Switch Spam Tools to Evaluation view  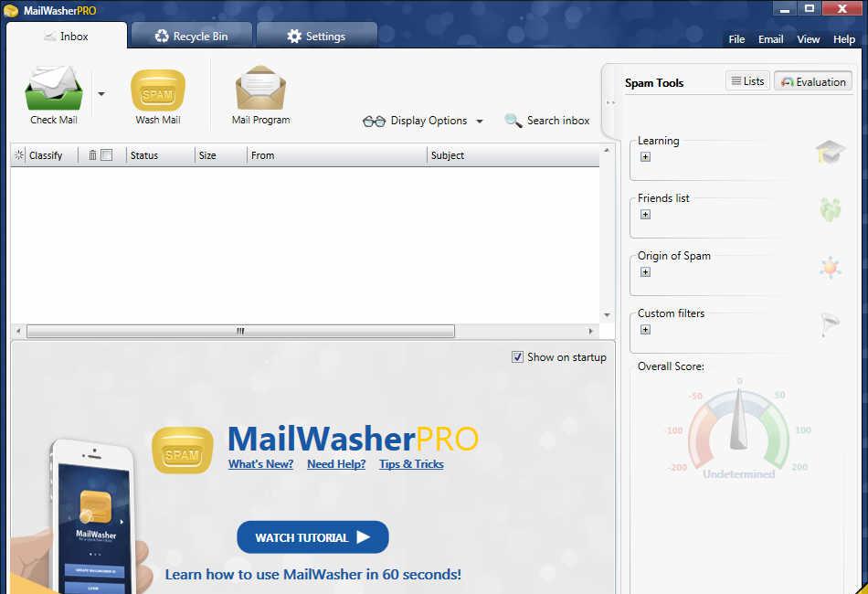point(812,81)
